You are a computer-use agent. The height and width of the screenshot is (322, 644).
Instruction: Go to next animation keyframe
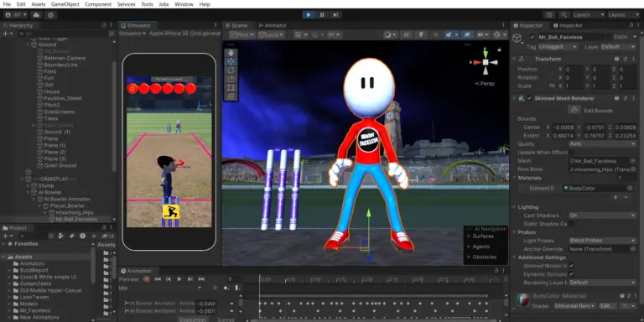(190, 279)
